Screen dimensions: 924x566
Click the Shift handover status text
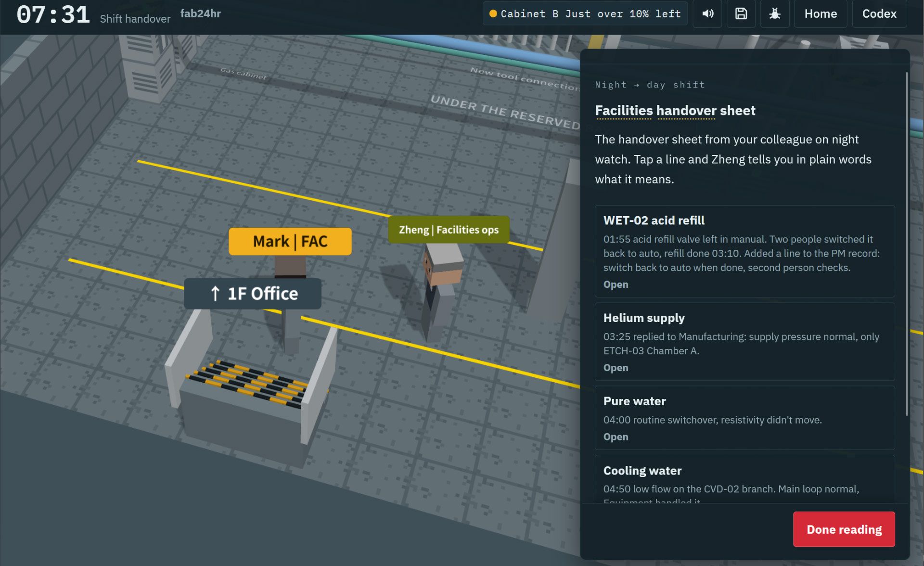[x=135, y=19]
